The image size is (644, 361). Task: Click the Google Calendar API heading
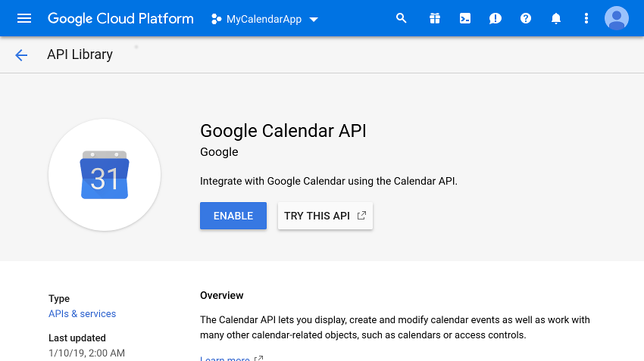pyautogui.click(x=283, y=131)
